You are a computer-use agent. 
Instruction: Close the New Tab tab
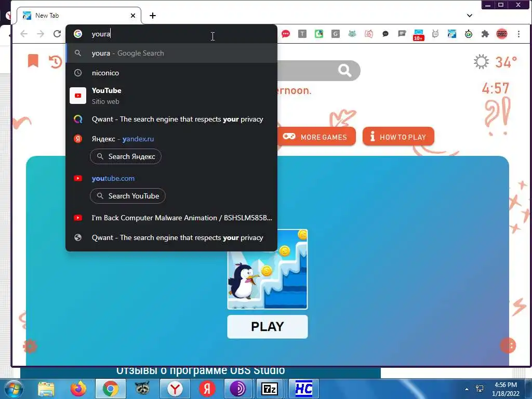[133, 16]
